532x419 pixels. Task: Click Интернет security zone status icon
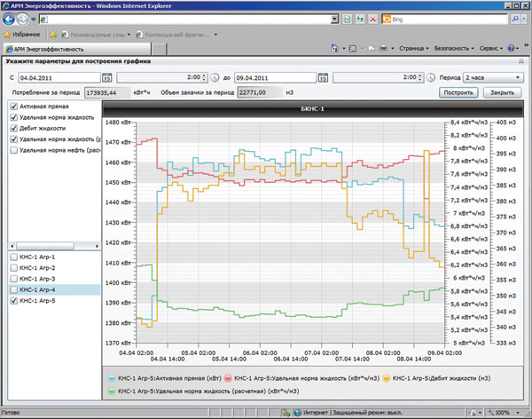coord(298,413)
